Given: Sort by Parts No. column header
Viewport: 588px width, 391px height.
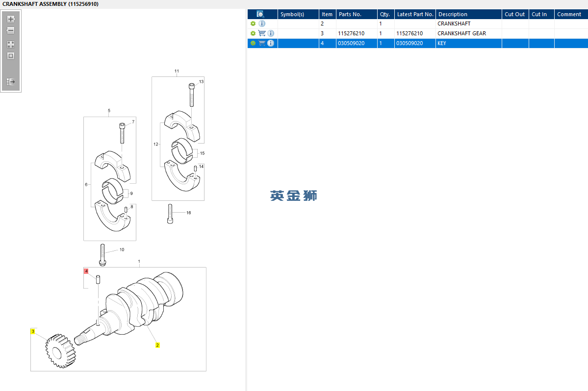Looking at the screenshot, I should (x=357, y=14).
